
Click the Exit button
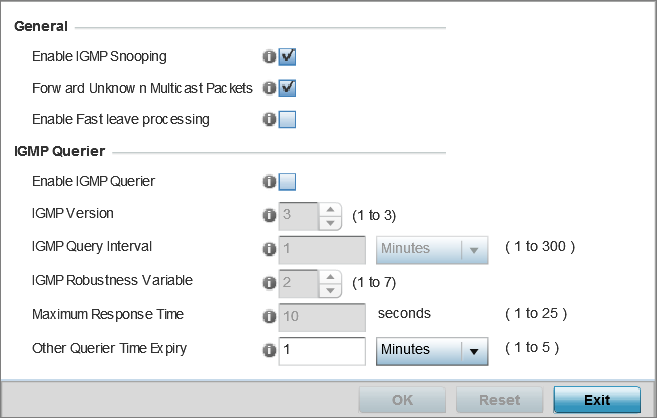597,400
